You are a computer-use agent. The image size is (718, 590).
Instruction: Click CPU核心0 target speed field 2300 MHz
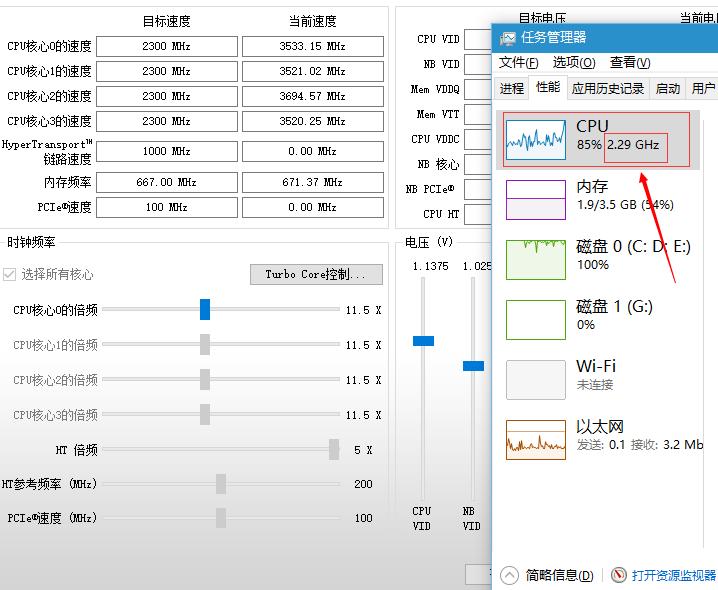point(167,46)
